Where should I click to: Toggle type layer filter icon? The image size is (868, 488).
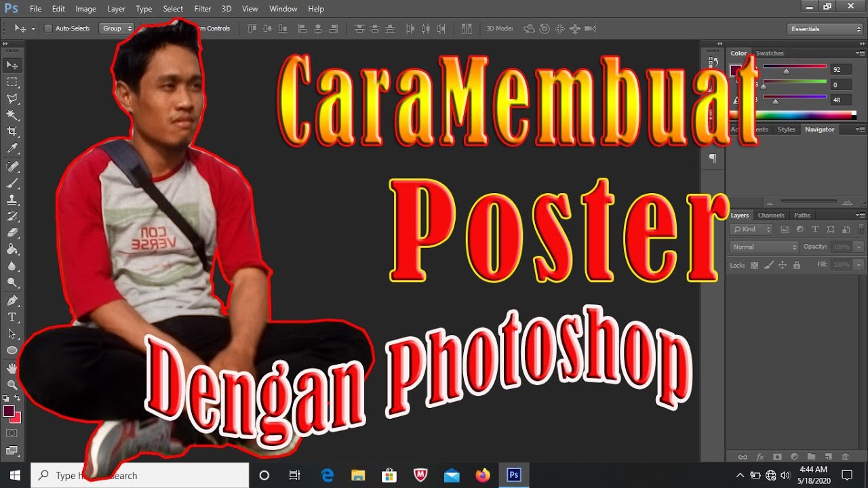pos(815,230)
